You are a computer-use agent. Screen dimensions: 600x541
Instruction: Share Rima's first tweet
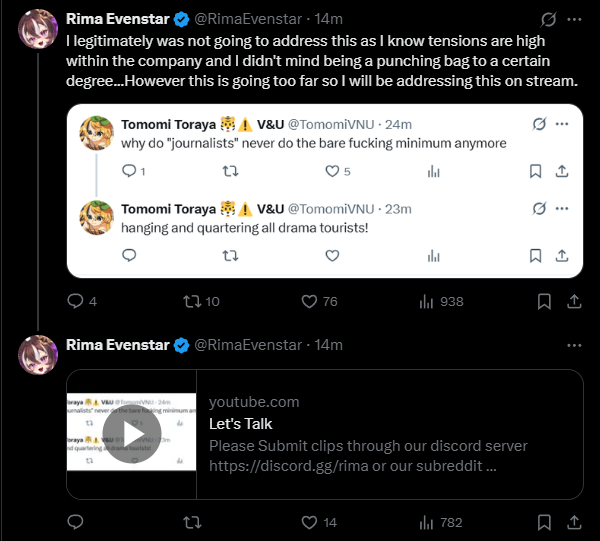coord(575,301)
